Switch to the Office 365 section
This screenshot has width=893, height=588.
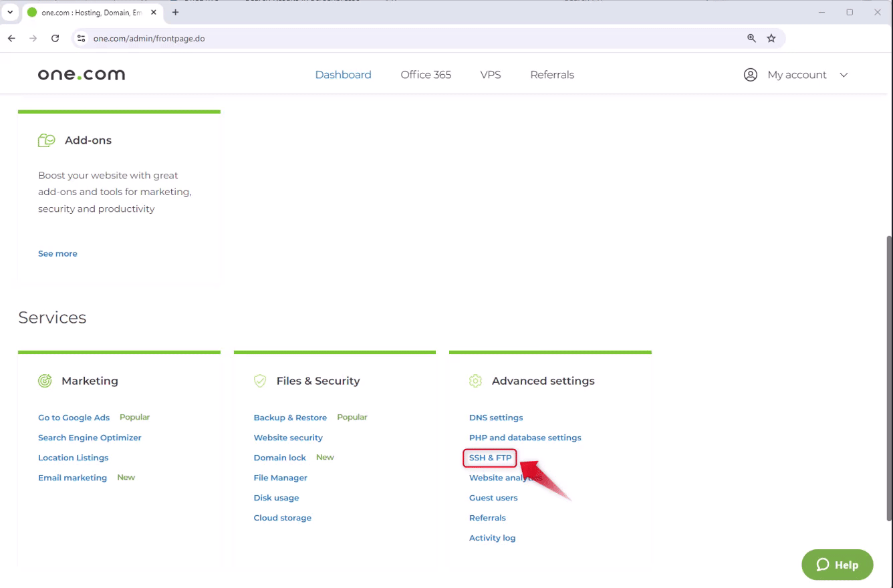[426, 74]
